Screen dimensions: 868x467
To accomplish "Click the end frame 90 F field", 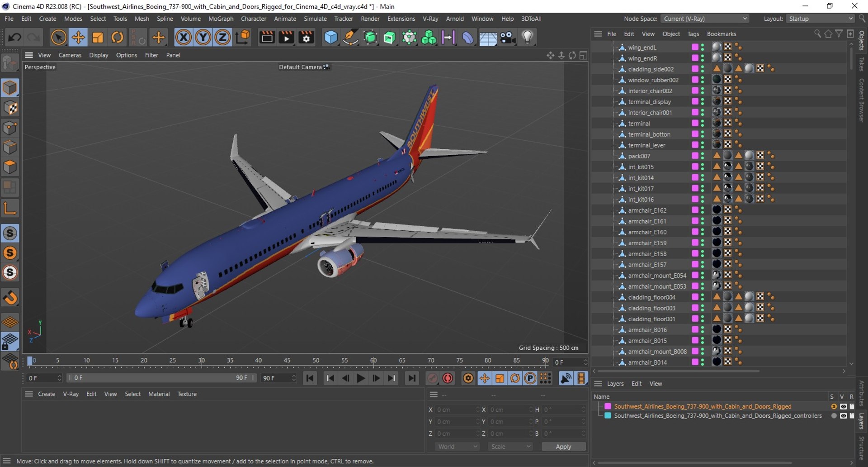I will coord(278,378).
